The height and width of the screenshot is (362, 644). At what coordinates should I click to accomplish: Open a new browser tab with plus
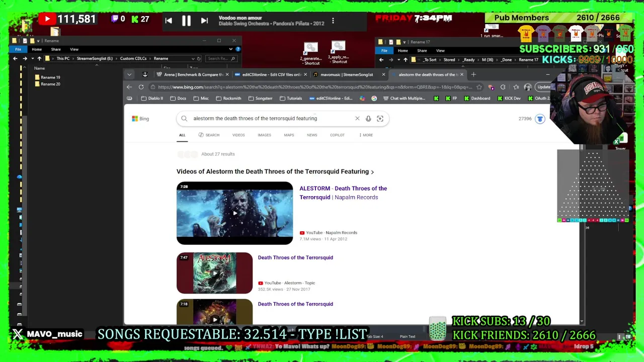pyautogui.click(x=473, y=74)
